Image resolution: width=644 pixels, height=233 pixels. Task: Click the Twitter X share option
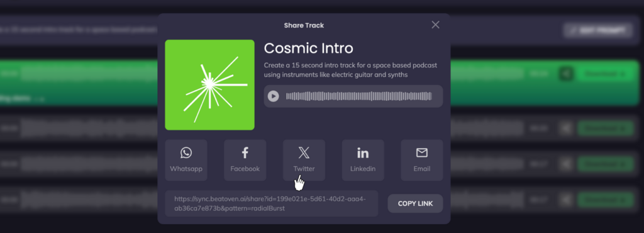[304, 160]
